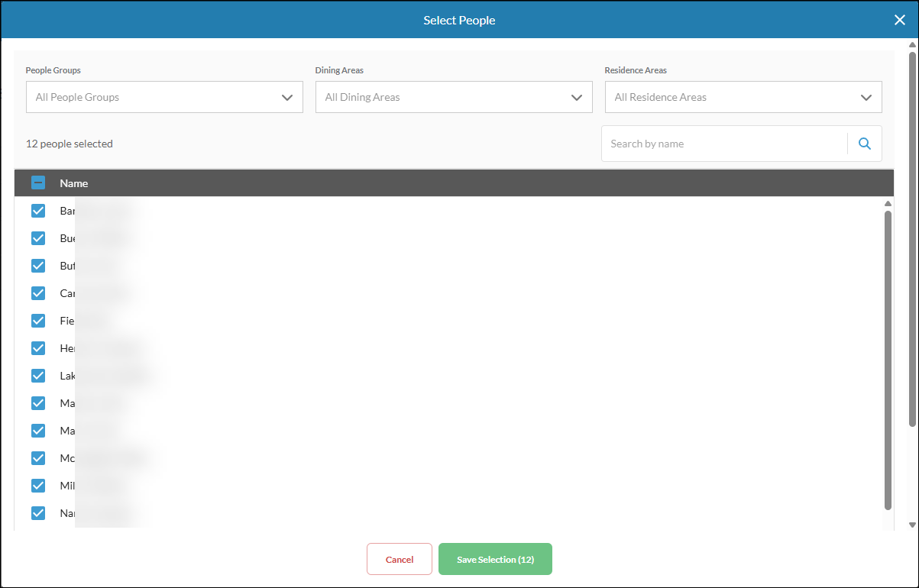Open the All People Groups dropdown

[x=164, y=97]
